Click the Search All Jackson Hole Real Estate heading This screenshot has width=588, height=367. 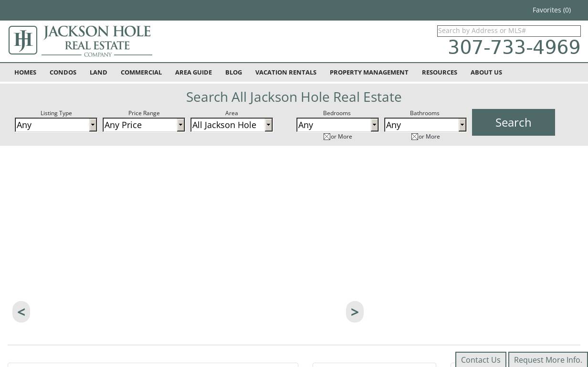point(294,97)
